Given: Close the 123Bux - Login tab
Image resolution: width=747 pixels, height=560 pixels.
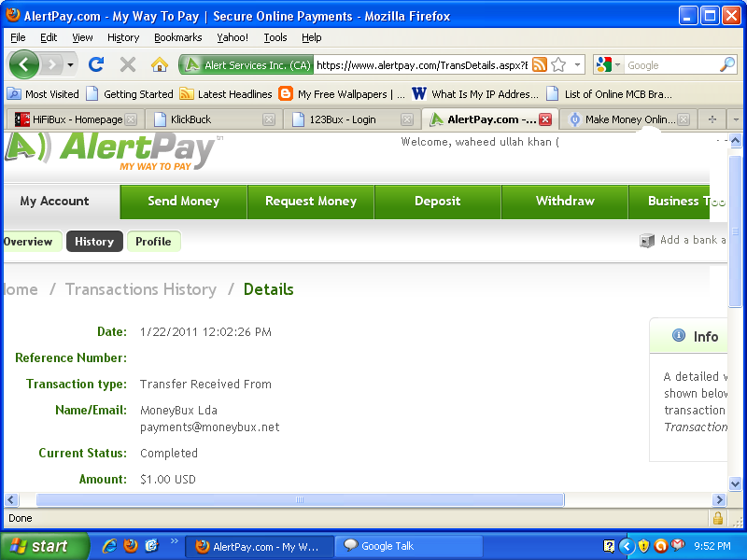Looking at the screenshot, I should [407, 119].
